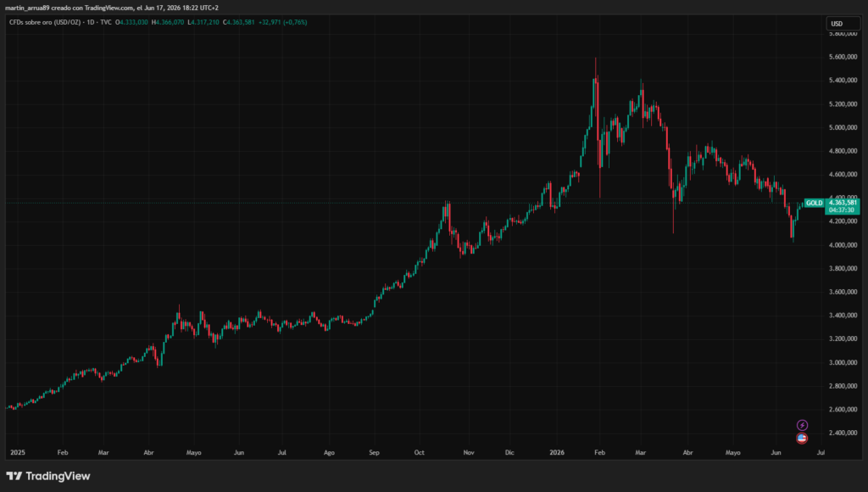Click the 2025 time axis label
The image size is (868, 492).
coord(18,453)
